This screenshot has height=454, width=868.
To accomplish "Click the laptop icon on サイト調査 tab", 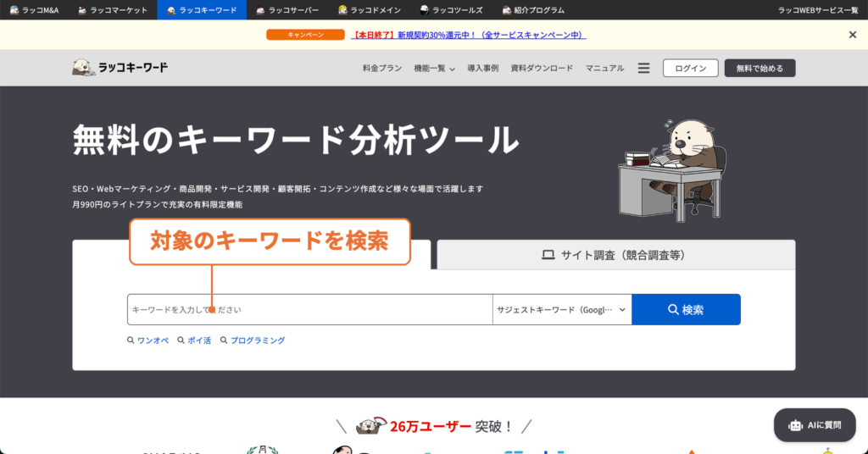I will tap(548, 255).
